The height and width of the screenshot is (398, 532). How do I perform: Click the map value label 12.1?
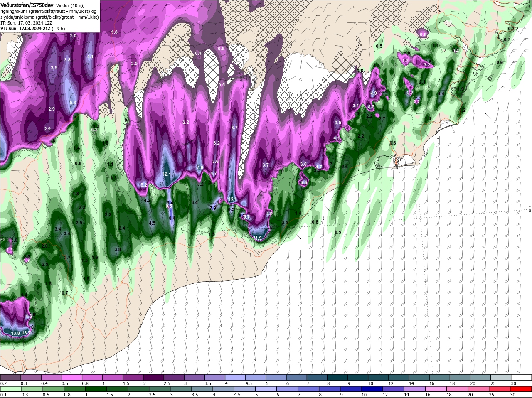[x=167, y=174]
